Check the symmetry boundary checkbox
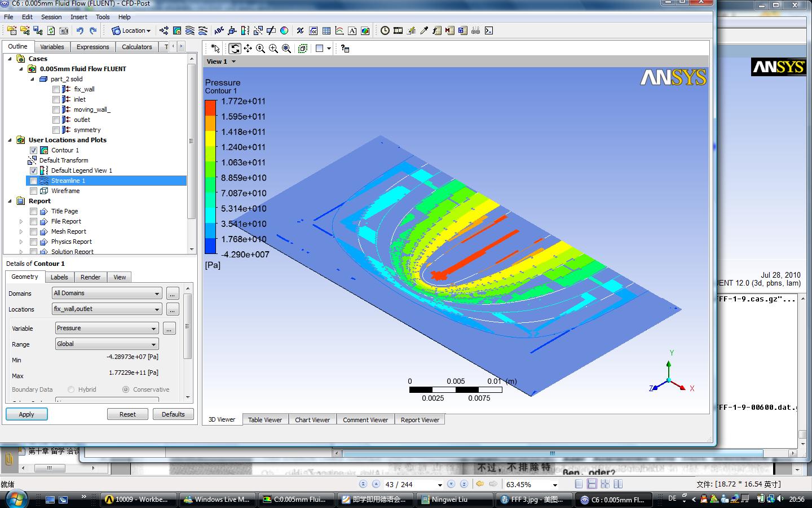Viewport: 812px width, 508px height. tap(56, 130)
